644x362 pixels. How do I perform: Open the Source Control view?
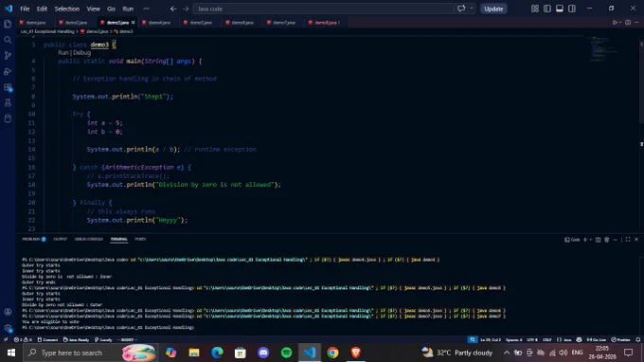click(x=8, y=56)
